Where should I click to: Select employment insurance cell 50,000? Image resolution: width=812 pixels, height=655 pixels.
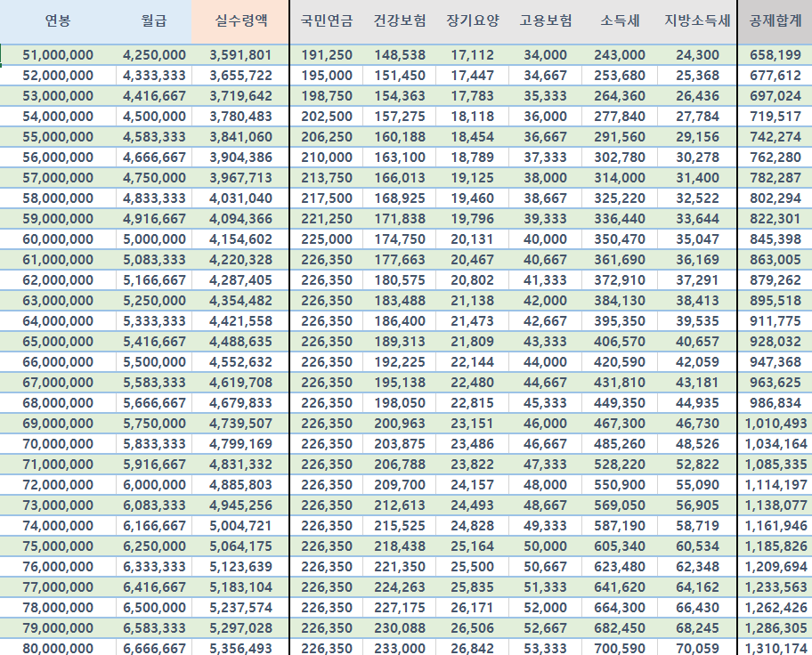coord(545,546)
